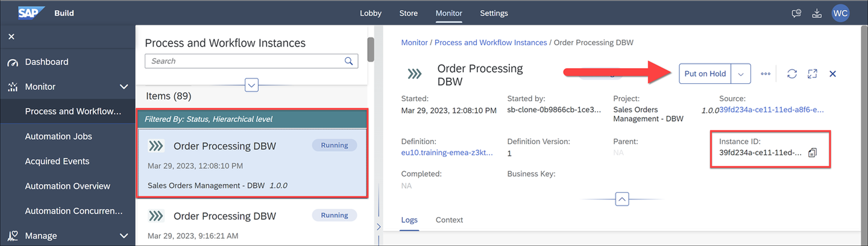Click the SAP logo

31,13
